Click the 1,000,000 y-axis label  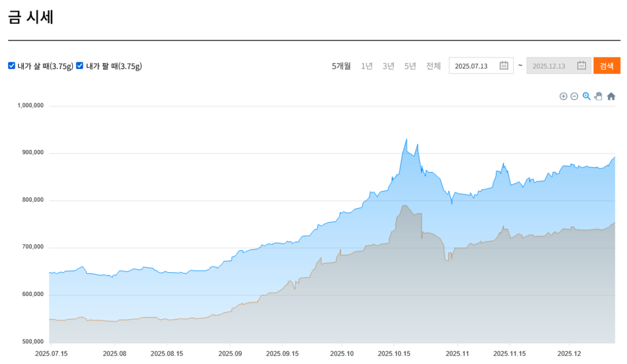pyautogui.click(x=31, y=105)
